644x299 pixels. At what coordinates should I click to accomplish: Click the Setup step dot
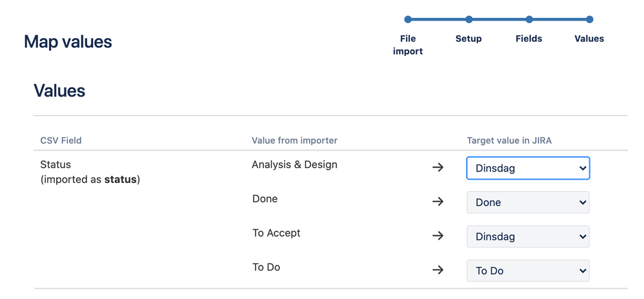tap(469, 19)
